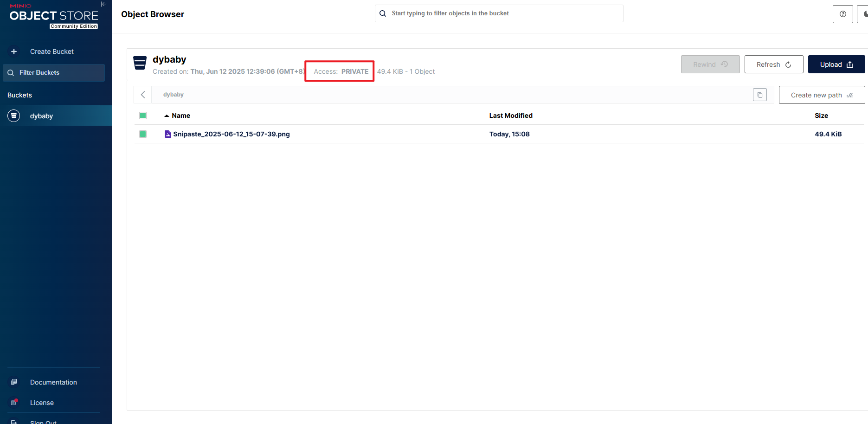Toggle dark mode button at top right
Image resolution: width=868 pixels, height=424 pixels.
pyautogui.click(x=863, y=14)
